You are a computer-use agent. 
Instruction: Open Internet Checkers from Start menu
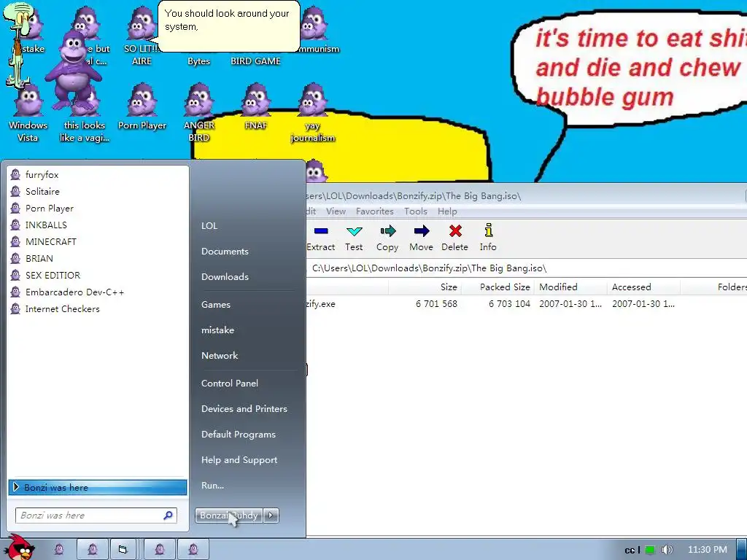click(98, 309)
